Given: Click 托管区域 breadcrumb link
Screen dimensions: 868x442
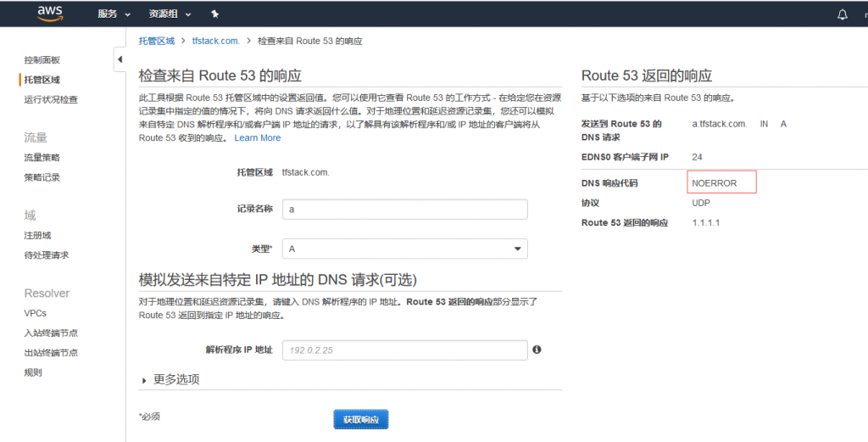Looking at the screenshot, I should pos(157,41).
